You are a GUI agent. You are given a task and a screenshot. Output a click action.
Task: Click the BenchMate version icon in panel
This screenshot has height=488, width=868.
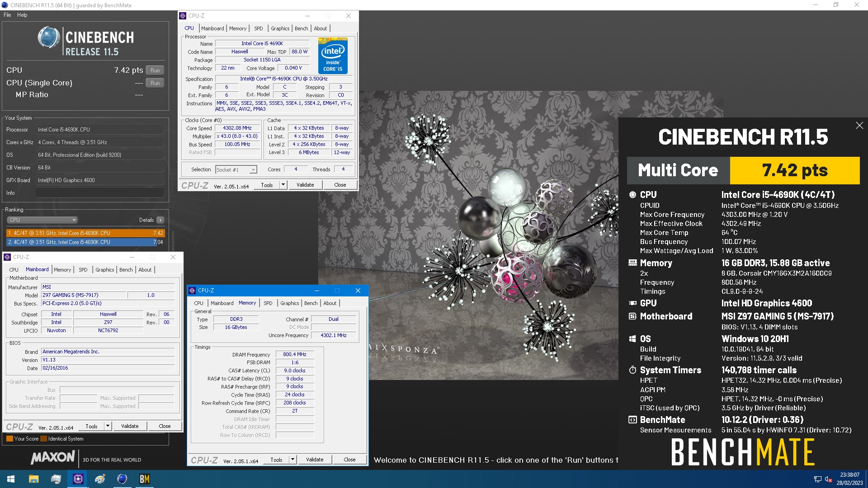(632, 420)
